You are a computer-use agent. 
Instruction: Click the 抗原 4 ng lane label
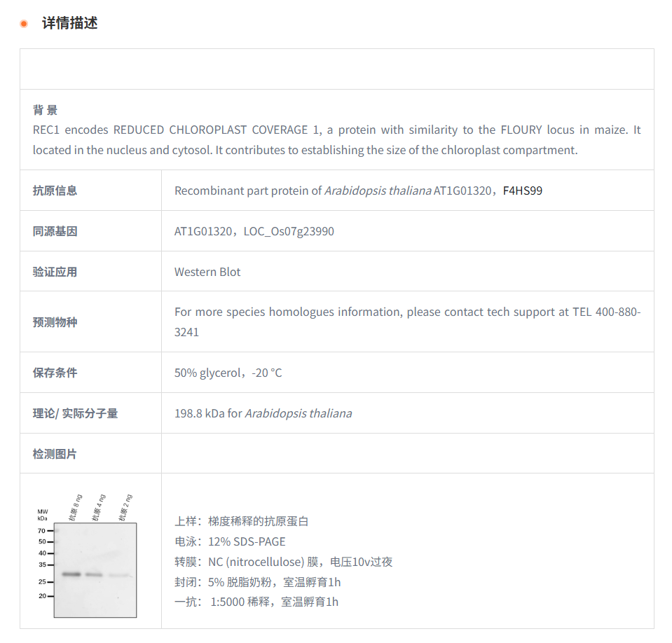(99, 508)
